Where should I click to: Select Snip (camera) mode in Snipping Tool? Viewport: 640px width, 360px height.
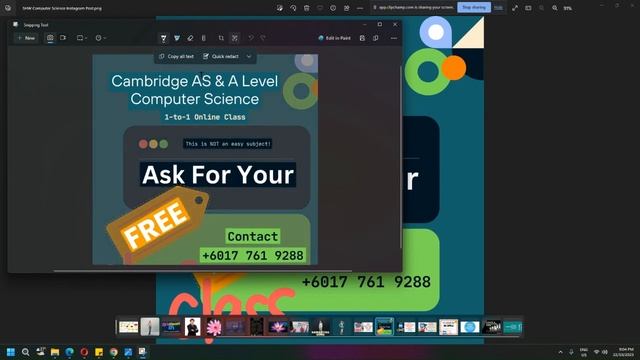point(50,38)
